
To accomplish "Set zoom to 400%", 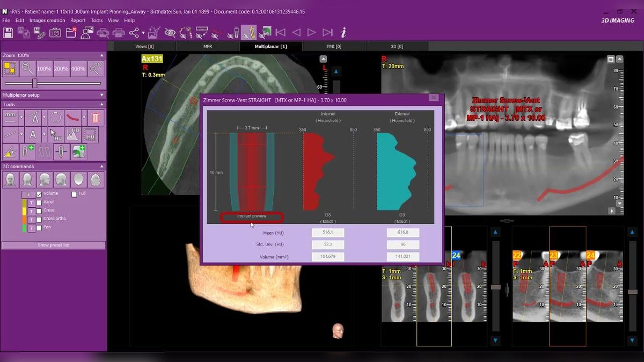I will pos(78,69).
